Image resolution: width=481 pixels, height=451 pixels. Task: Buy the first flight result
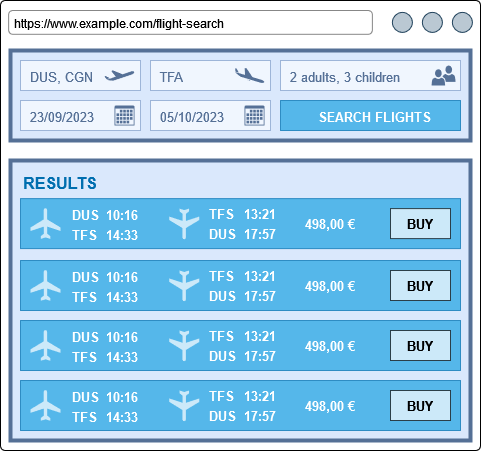click(420, 224)
